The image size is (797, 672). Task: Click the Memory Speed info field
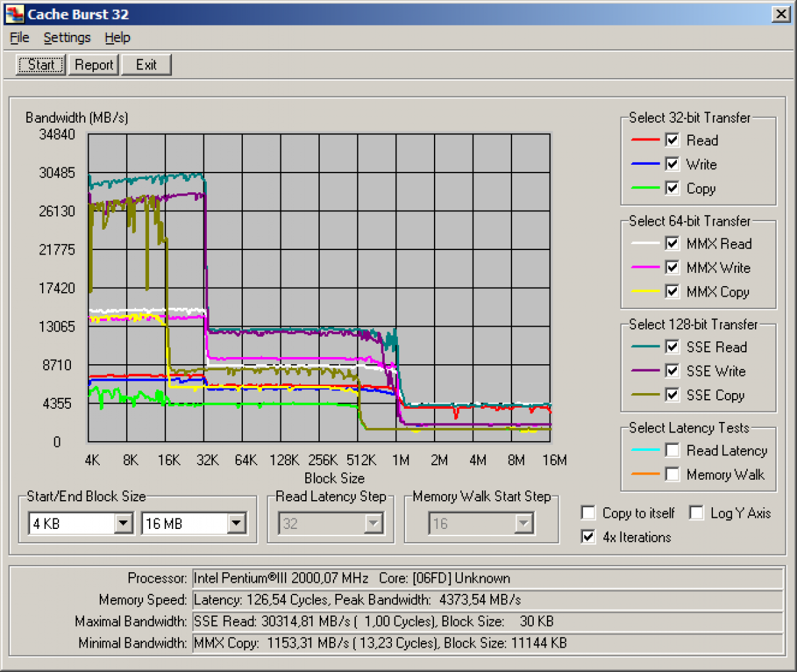tap(487, 600)
